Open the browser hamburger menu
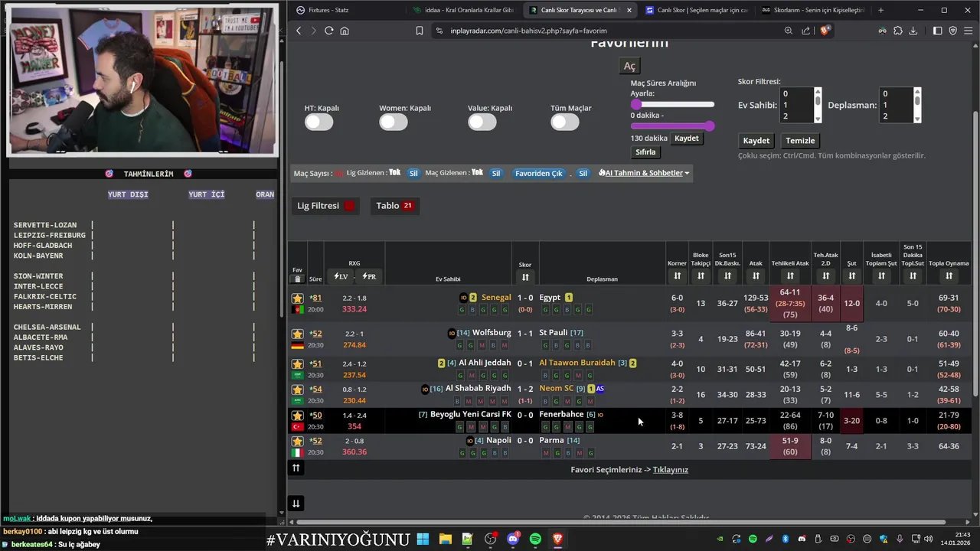 tap(968, 31)
